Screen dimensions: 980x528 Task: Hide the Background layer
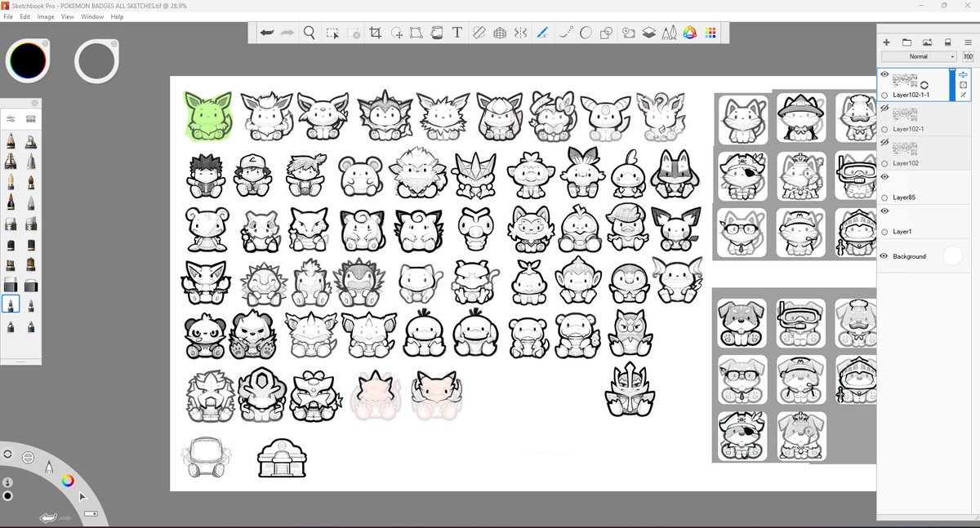[x=884, y=256]
